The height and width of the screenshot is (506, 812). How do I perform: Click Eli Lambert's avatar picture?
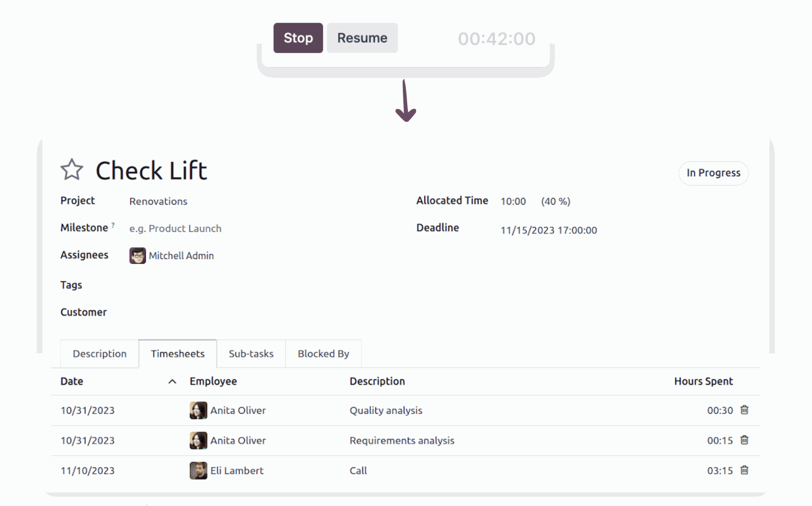198,470
